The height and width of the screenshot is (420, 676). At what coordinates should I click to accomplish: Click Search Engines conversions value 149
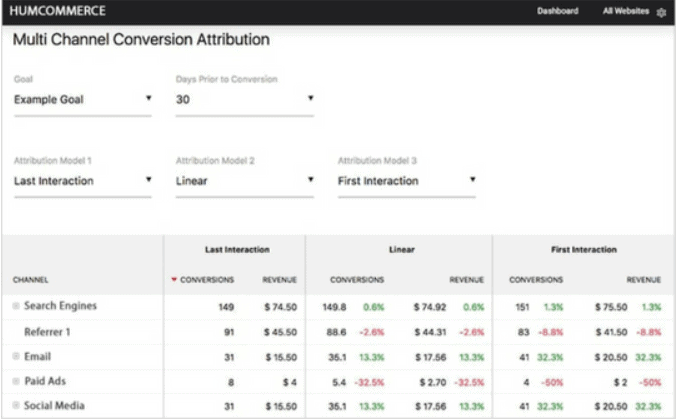pos(225,306)
